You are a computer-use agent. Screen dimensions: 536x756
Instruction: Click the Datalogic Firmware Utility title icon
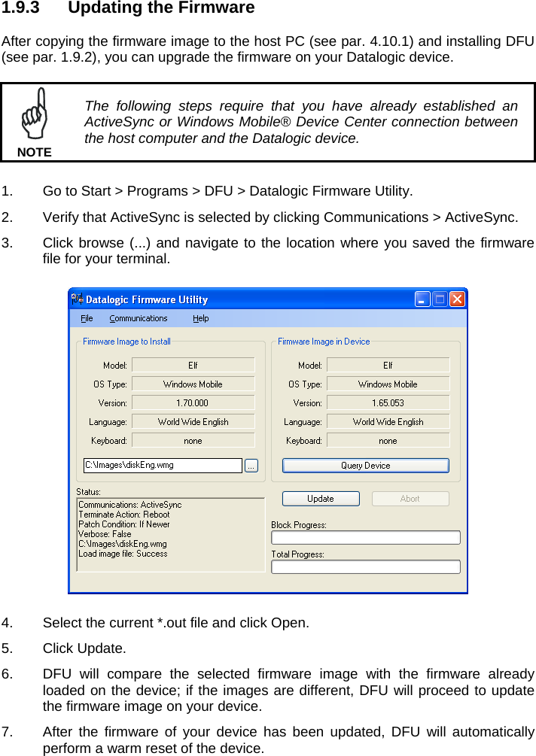[x=78, y=299]
